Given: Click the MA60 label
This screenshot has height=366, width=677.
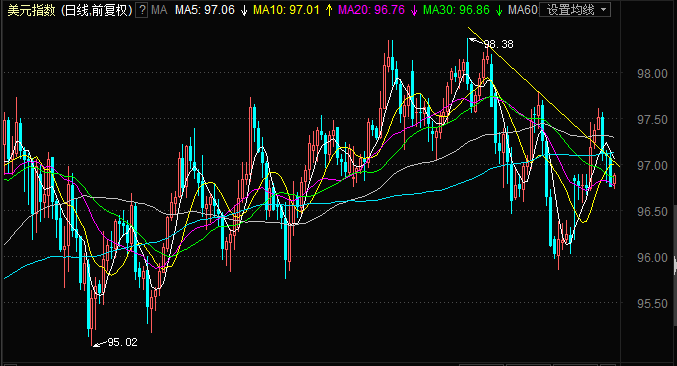Looking at the screenshot, I should click(522, 10).
